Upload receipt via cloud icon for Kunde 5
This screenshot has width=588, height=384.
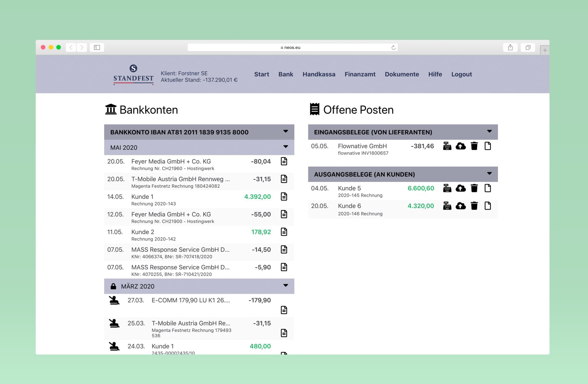[461, 188]
